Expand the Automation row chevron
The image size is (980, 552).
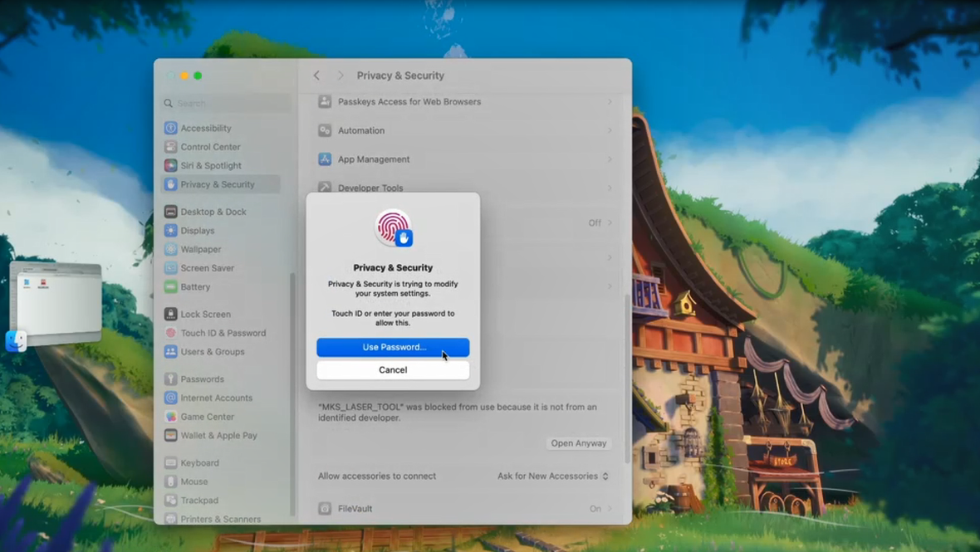(x=610, y=130)
